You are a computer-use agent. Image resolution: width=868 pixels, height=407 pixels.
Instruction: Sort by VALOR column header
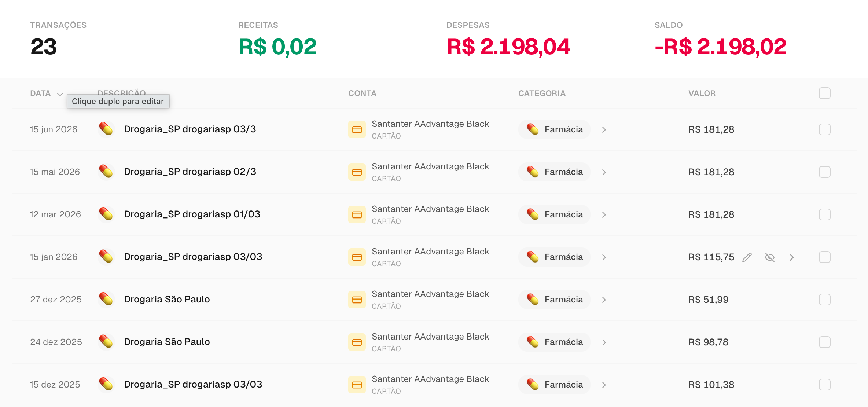702,93
